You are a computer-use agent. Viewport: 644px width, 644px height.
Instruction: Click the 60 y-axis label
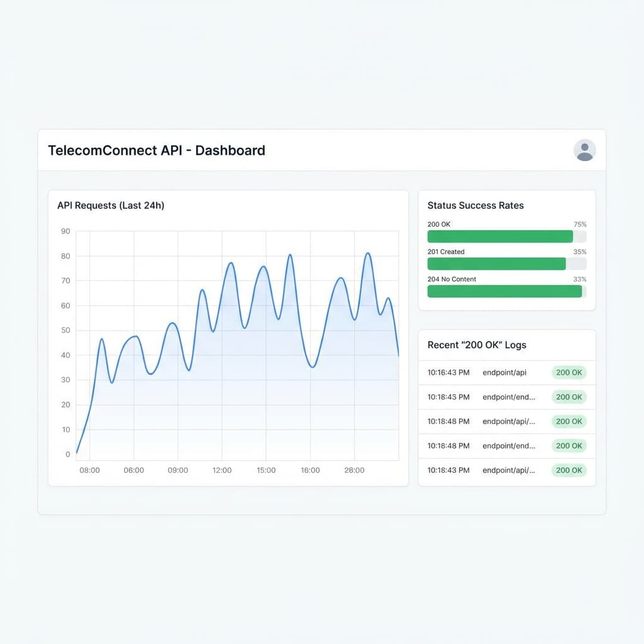click(65, 306)
